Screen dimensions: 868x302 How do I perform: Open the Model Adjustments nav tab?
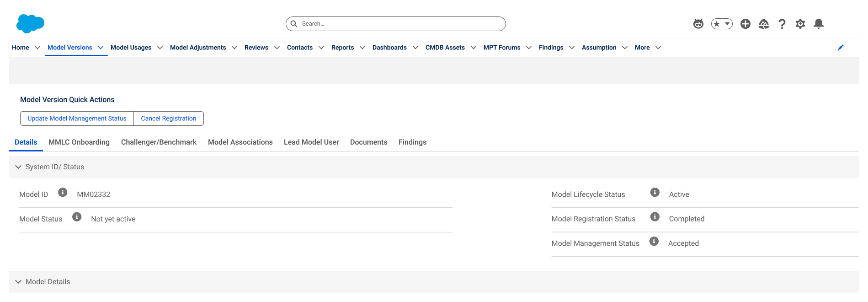point(198,48)
